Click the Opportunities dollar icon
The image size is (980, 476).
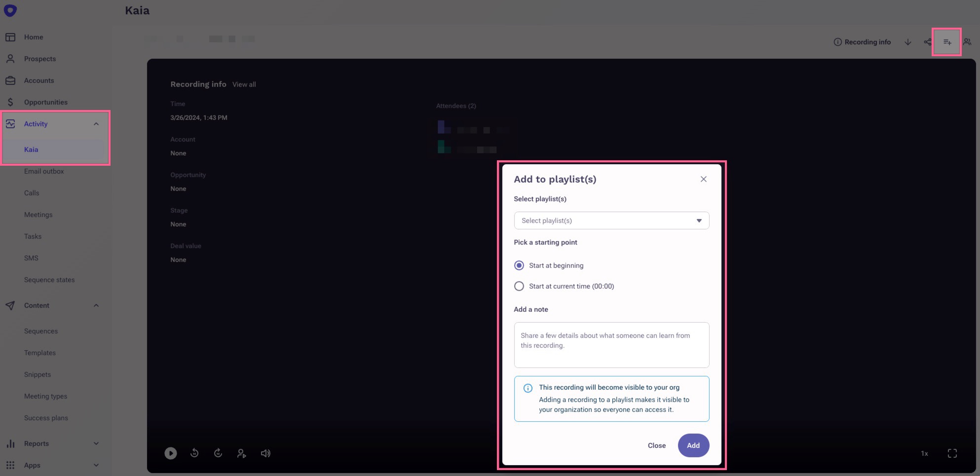pyautogui.click(x=10, y=102)
